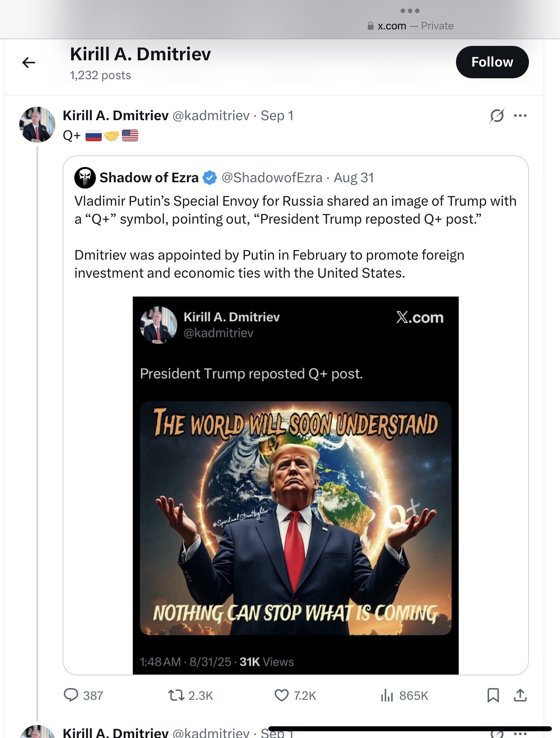Open the @kadmitriev handle link
The image size is (560, 738).
[211, 116]
